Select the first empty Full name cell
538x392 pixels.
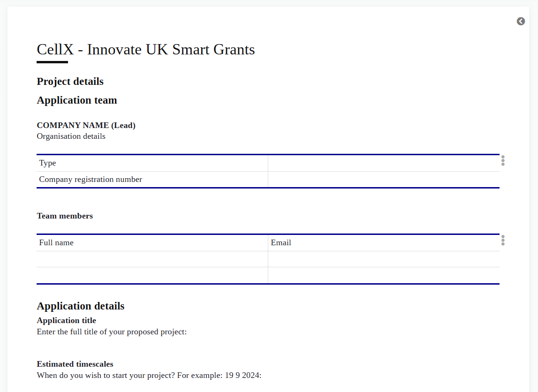point(152,259)
